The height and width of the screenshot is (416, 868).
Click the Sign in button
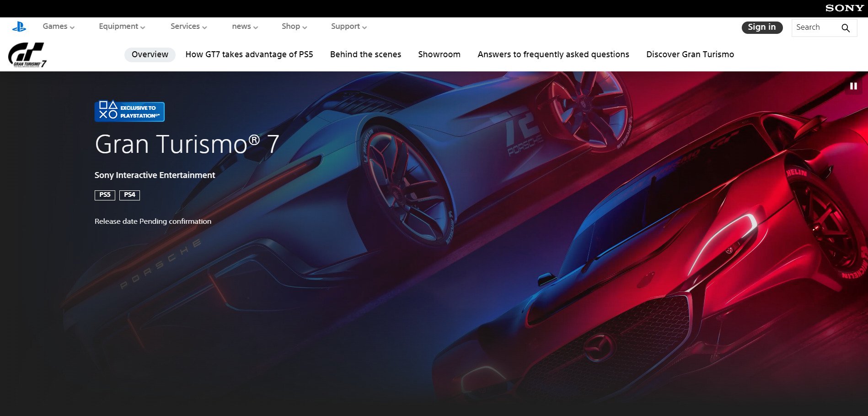coord(762,27)
